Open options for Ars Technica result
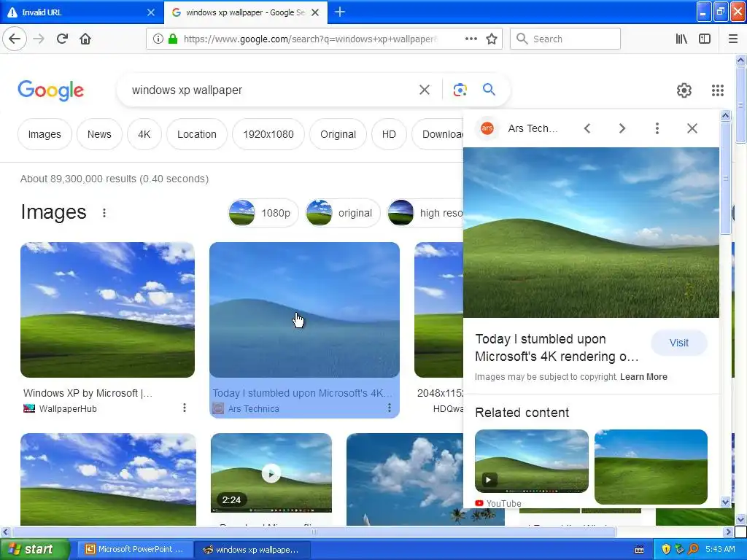Screen dimensions: 747x560 click(390, 408)
